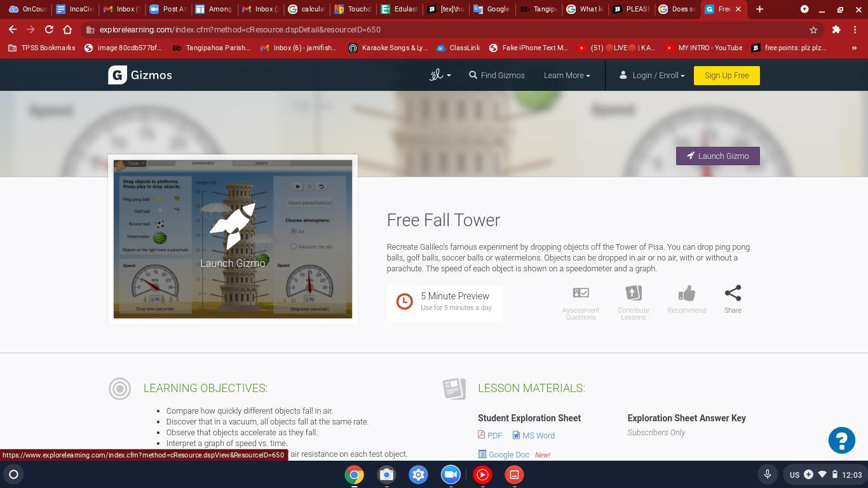868x488 pixels.
Task: Open Settings from the shelf
Action: tap(418, 475)
